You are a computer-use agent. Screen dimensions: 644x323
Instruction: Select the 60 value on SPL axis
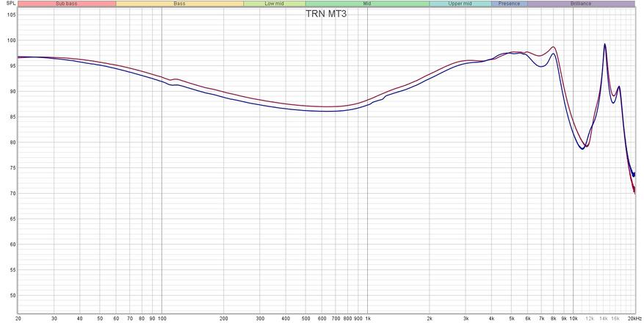coord(12,244)
